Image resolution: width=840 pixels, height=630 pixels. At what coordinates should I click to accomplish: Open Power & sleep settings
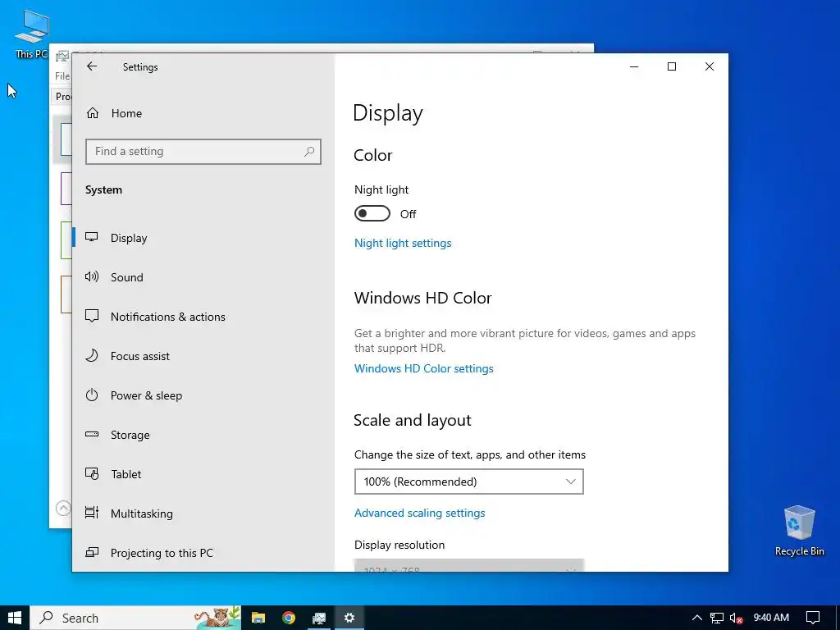pyautogui.click(x=203, y=395)
